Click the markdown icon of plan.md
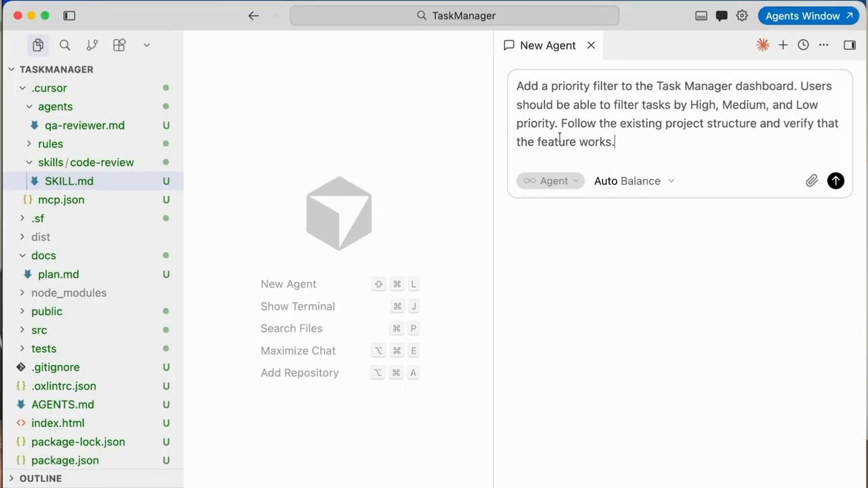This screenshot has height=488, width=868. pos(28,274)
